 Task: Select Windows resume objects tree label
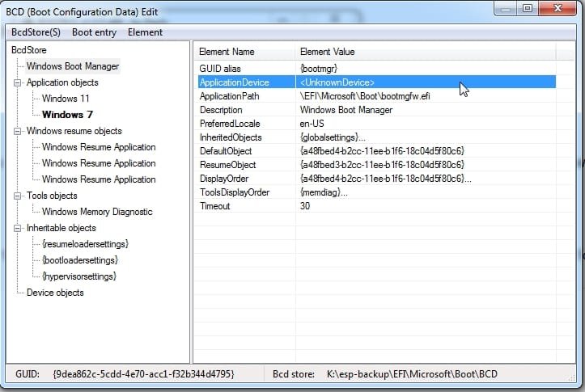[74, 131]
